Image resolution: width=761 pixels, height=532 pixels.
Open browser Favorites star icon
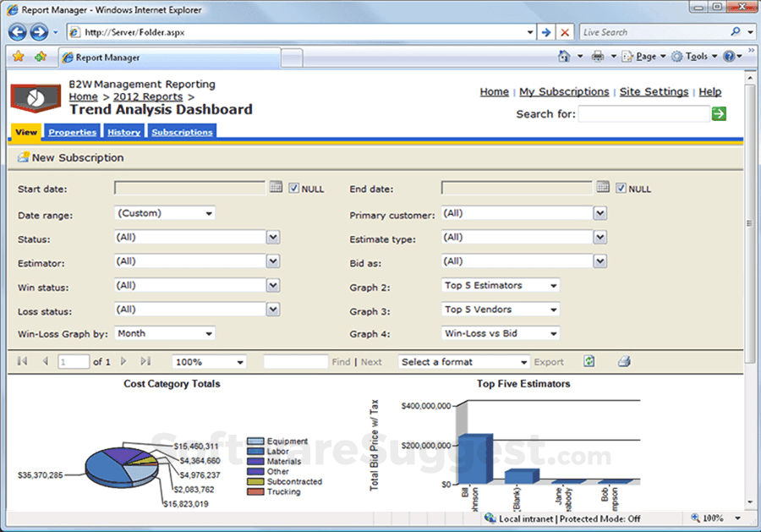pos(19,57)
